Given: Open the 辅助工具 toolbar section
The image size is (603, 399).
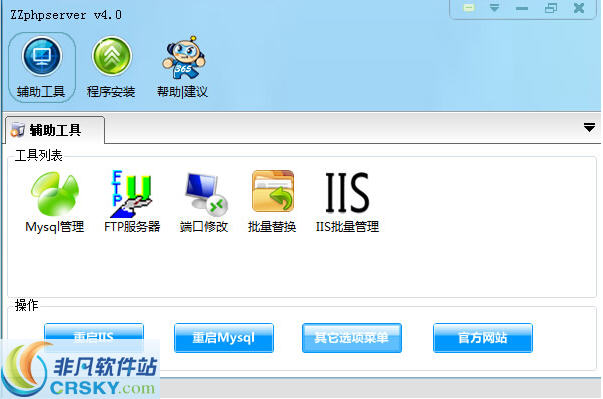Looking at the screenshot, I should pyautogui.click(x=42, y=67).
